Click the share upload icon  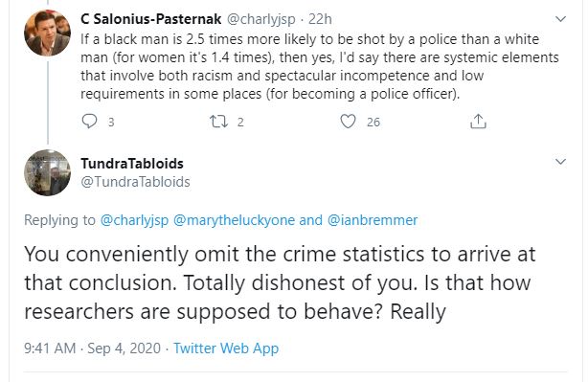coord(478,122)
